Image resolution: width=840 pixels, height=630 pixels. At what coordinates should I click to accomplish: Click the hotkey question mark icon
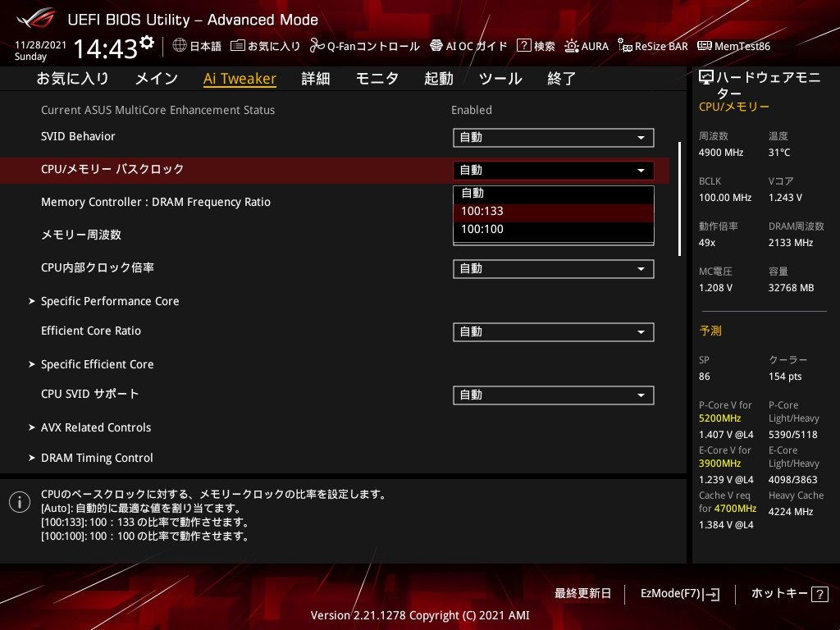[819, 594]
